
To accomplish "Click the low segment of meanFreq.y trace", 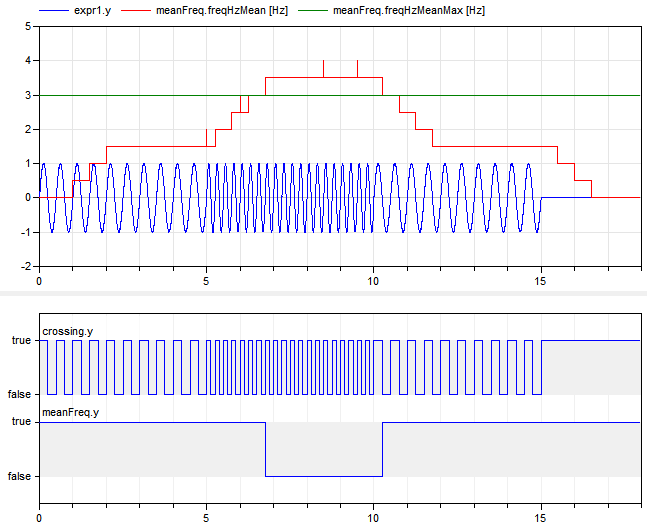I will click(324, 476).
